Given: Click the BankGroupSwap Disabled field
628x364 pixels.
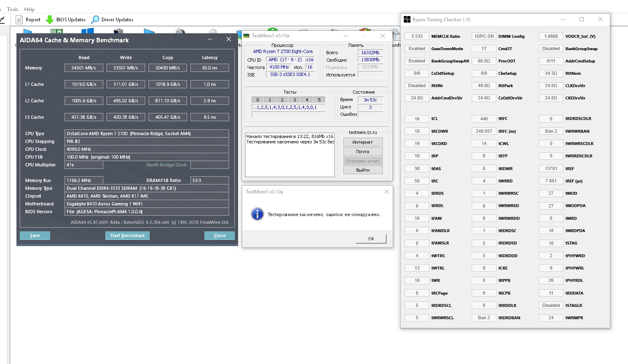Looking at the screenshot, I should click(551, 48).
